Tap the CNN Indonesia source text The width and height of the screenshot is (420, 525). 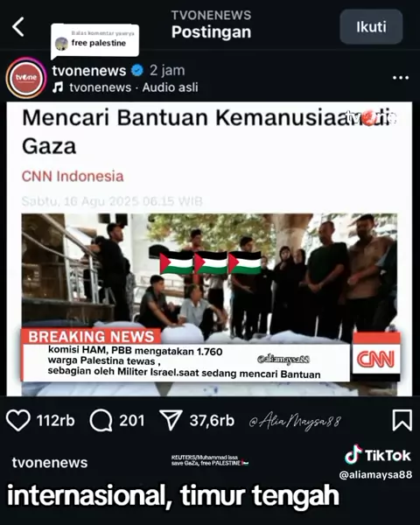(x=73, y=176)
